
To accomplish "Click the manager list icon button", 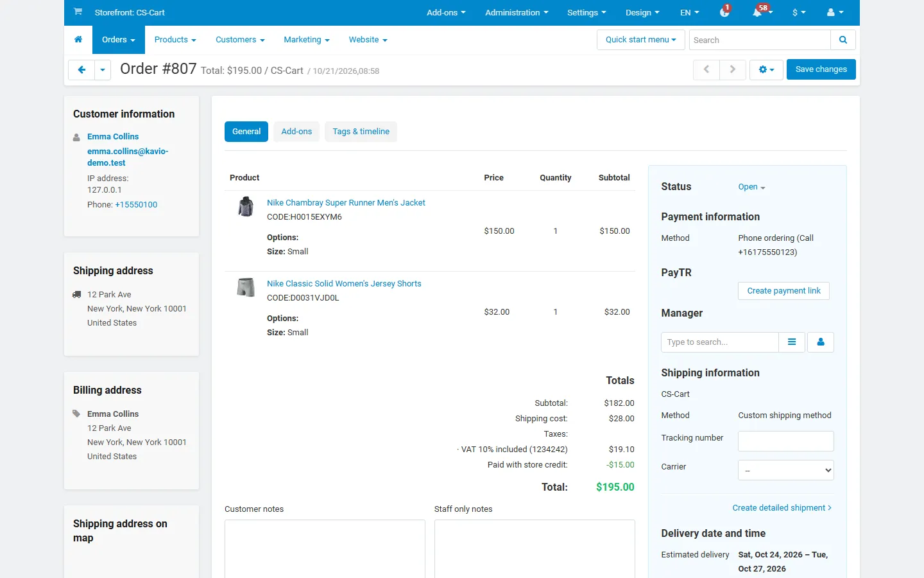I will click(x=792, y=342).
